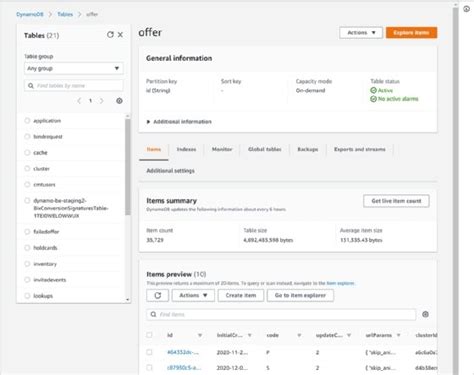Click the top-right info circle icon
The image size is (474, 375).
(x=466, y=9)
